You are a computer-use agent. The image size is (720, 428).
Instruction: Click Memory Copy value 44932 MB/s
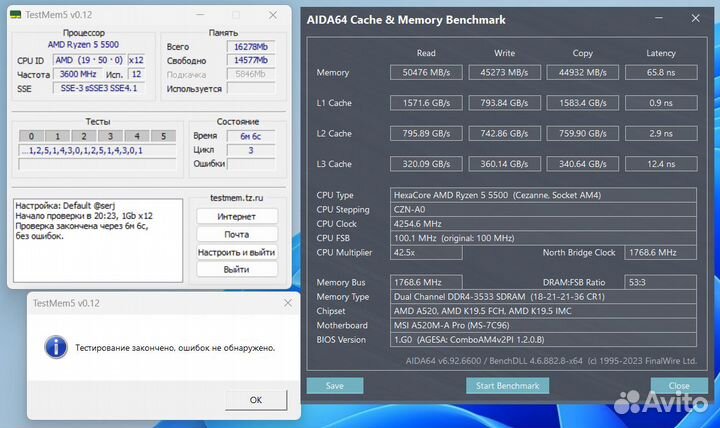coord(583,73)
